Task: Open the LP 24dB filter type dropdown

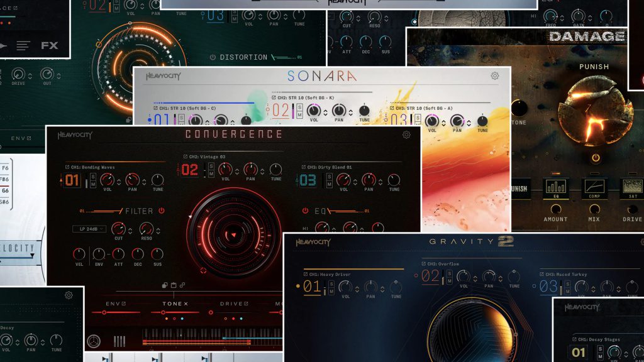Action: 89,229
